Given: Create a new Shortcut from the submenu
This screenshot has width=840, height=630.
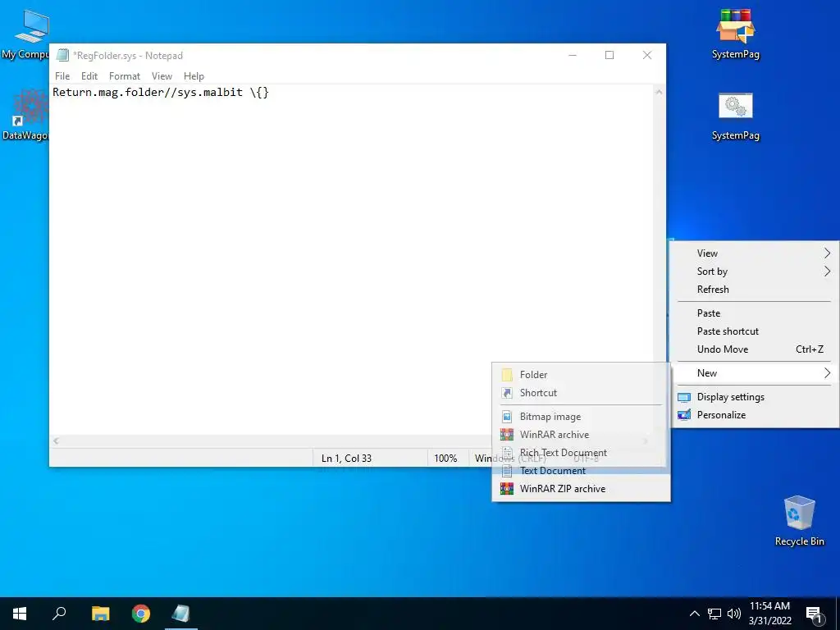Looking at the screenshot, I should click(x=581, y=393).
